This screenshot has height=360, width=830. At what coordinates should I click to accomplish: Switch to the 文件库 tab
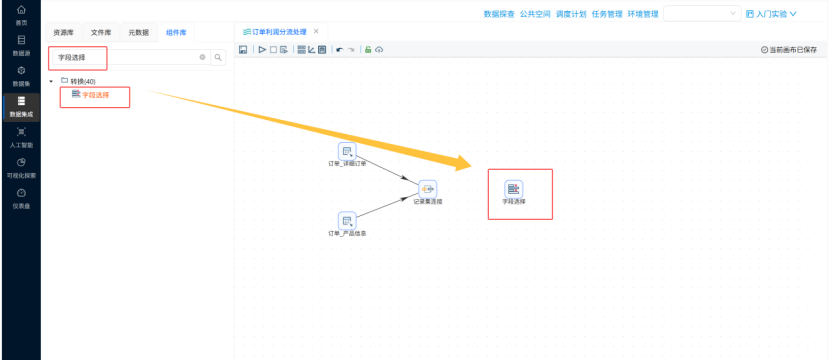pos(101,32)
